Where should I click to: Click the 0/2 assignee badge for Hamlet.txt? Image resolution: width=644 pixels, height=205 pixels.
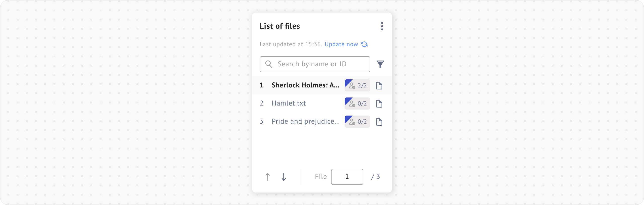tap(357, 104)
